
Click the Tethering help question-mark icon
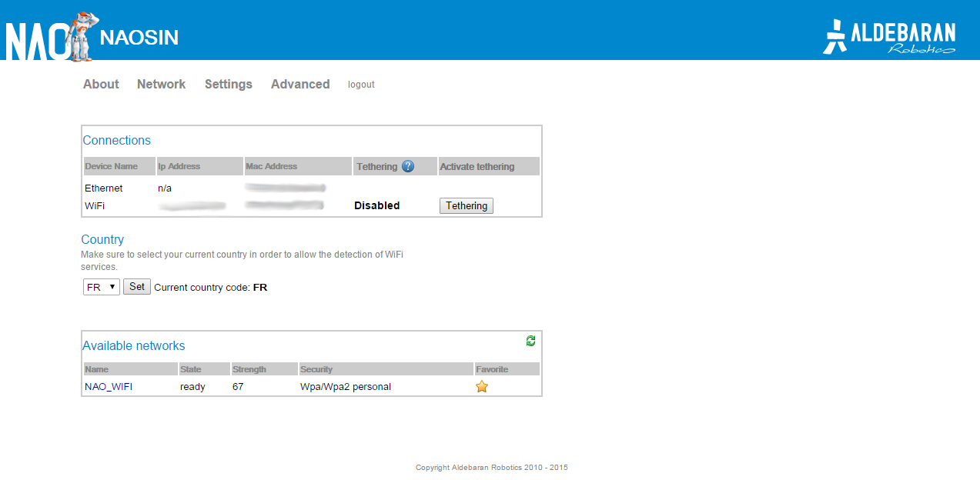(x=408, y=166)
